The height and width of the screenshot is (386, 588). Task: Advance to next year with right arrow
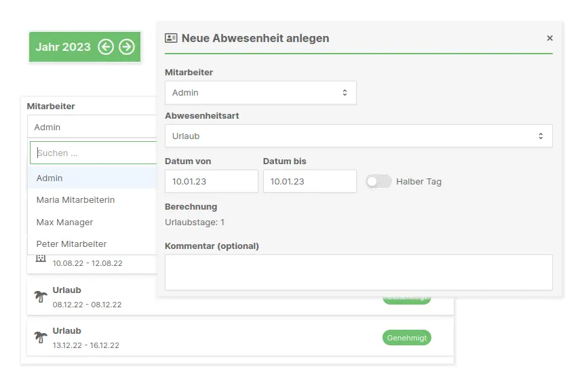click(127, 47)
